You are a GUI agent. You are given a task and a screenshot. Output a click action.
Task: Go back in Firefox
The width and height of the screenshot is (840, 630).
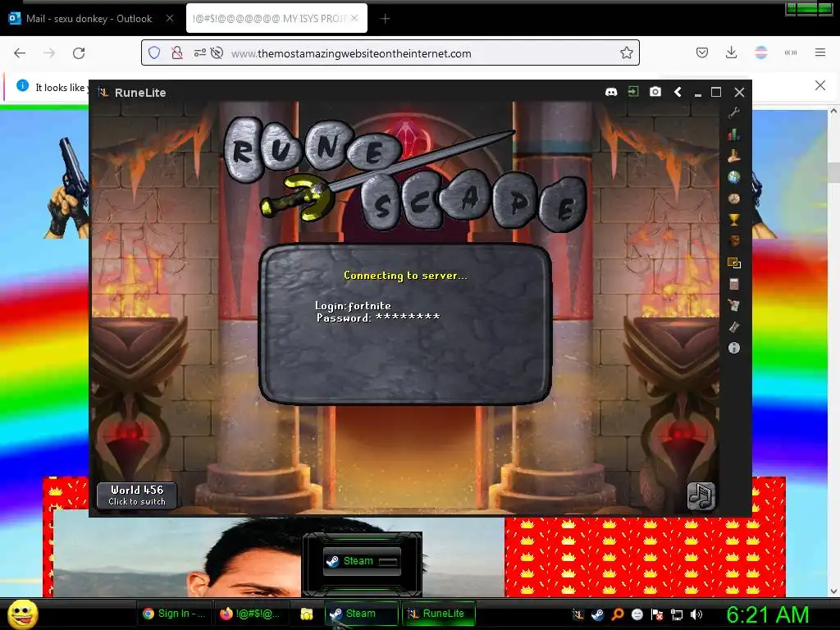(x=20, y=53)
